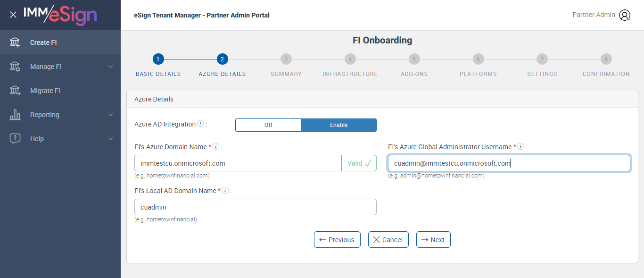
Task: Turn Azure AD Integration Off
Action: pyautogui.click(x=268, y=125)
